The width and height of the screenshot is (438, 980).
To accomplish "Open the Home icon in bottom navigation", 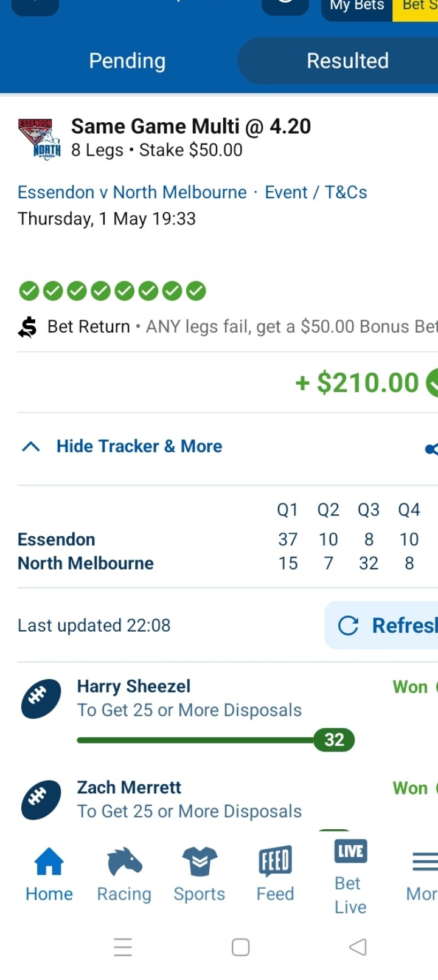I will 49,861.
